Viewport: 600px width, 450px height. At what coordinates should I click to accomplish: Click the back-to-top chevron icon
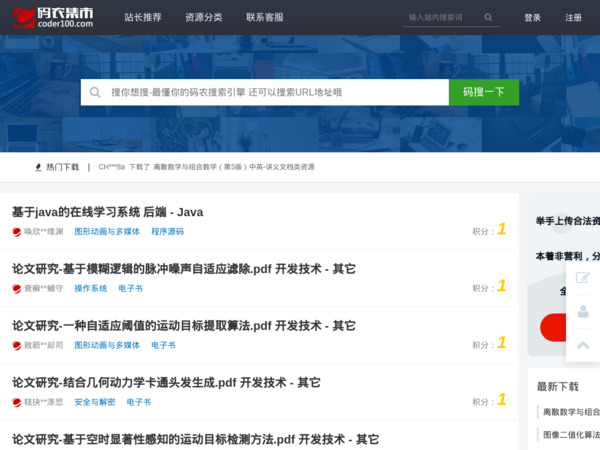coord(583,346)
